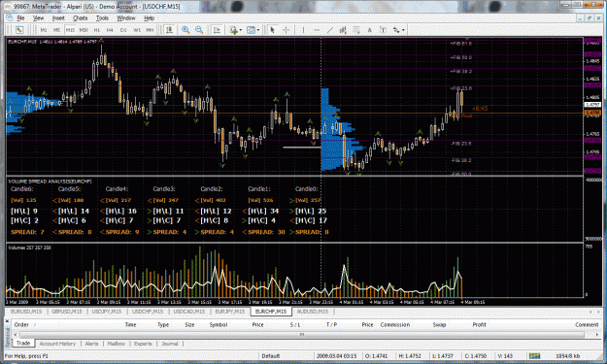Open the Insert menu

click(x=58, y=17)
